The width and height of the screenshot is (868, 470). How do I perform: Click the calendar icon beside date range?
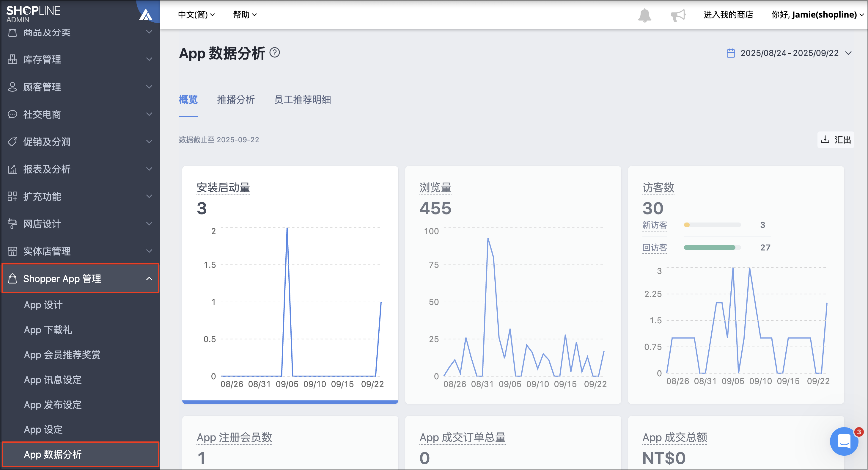coord(731,53)
